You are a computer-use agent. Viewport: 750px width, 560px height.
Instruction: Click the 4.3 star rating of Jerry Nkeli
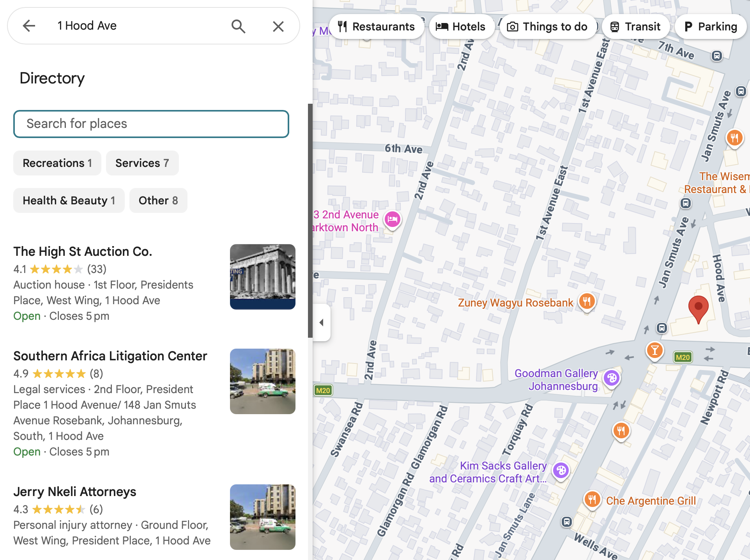58,509
